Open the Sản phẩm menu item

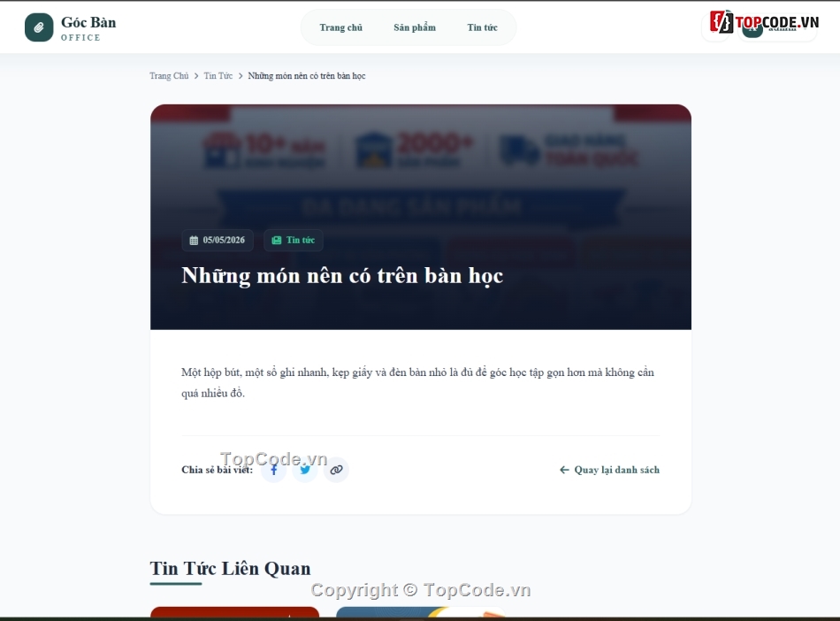415,27
